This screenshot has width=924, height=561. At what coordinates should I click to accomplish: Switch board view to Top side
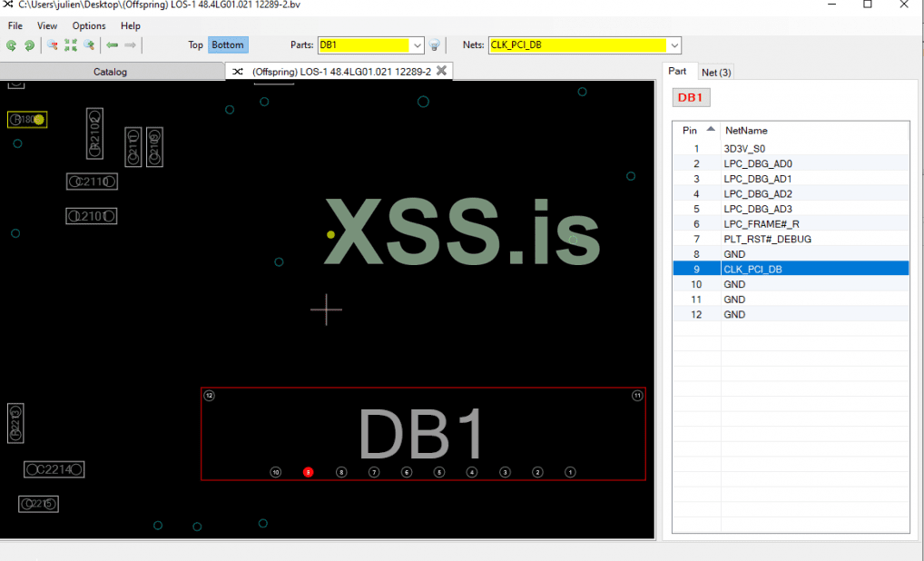[x=195, y=45]
